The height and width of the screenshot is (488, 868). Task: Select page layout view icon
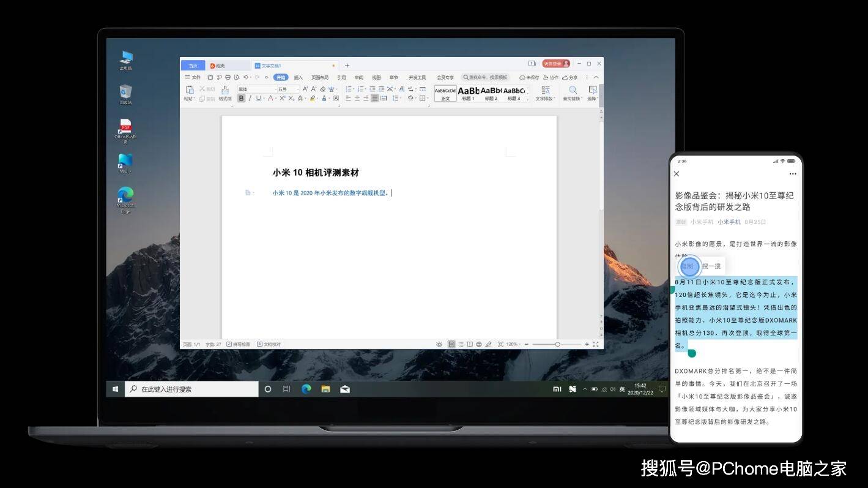pyautogui.click(x=451, y=344)
